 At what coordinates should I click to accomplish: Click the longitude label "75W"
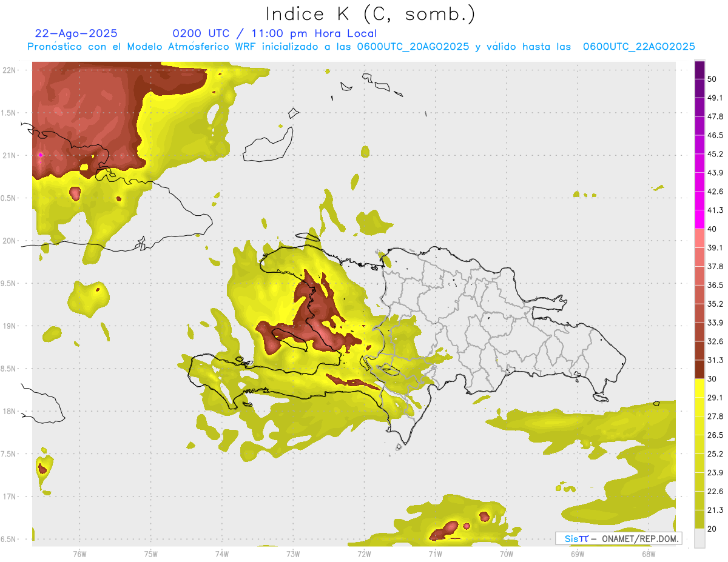[x=151, y=554]
